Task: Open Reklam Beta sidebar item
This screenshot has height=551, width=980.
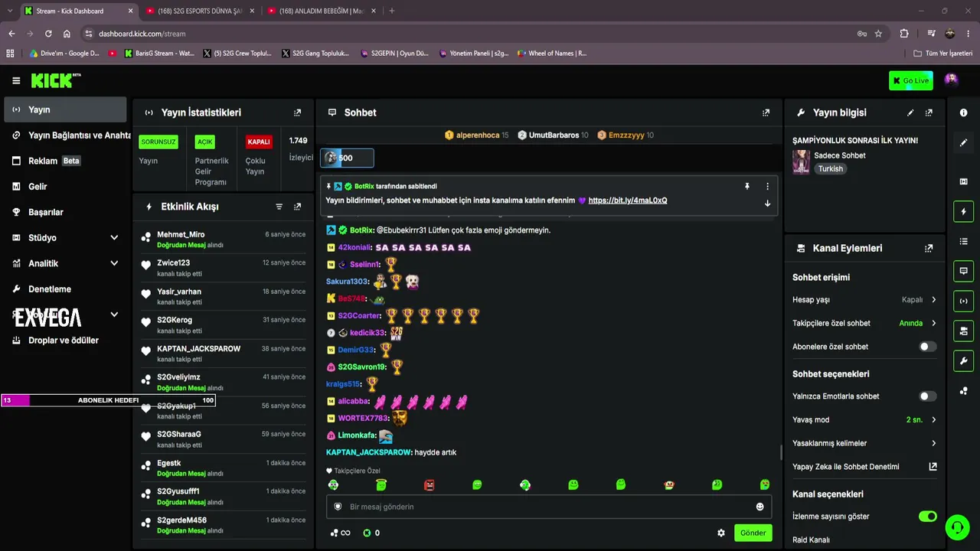Action: click(65, 161)
